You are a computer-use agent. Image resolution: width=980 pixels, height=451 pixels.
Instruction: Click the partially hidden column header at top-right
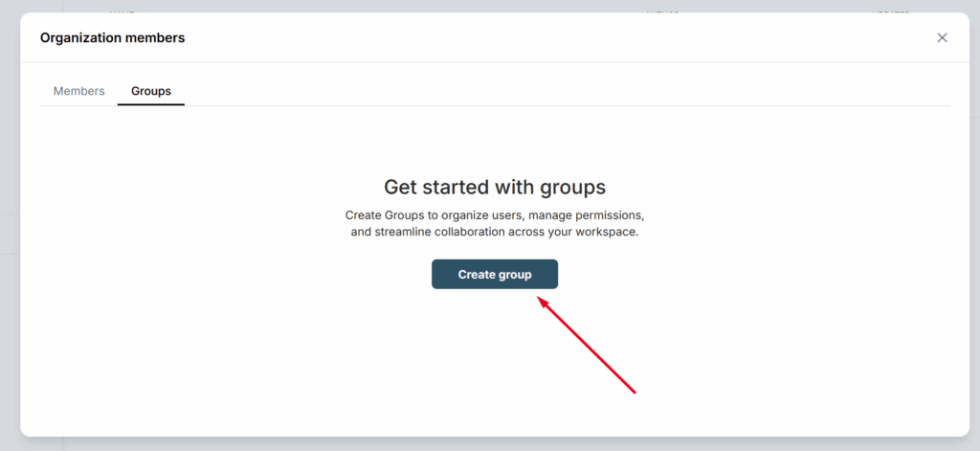click(x=891, y=11)
